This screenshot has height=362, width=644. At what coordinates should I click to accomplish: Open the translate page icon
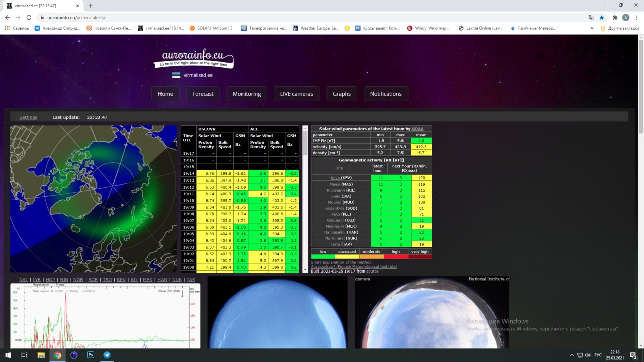point(591,17)
